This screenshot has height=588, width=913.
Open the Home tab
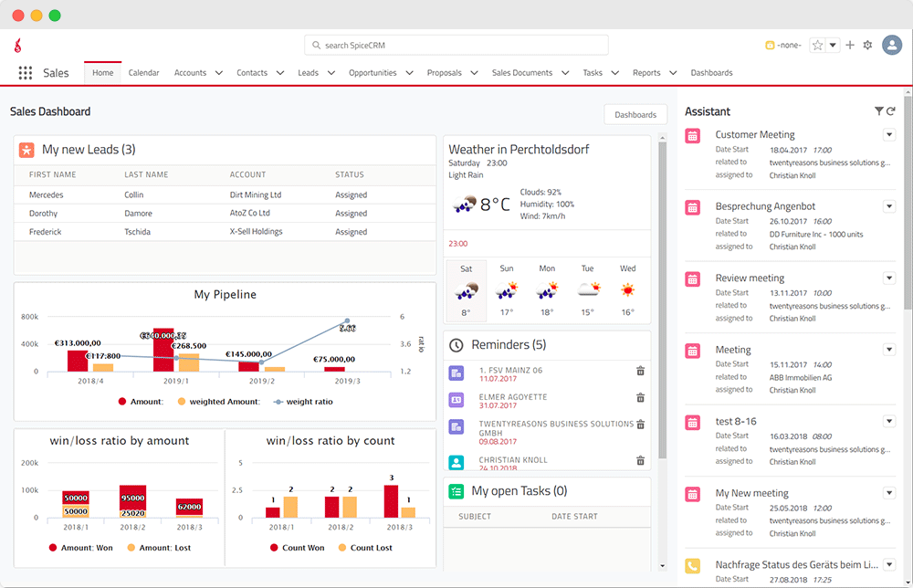click(103, 73)
